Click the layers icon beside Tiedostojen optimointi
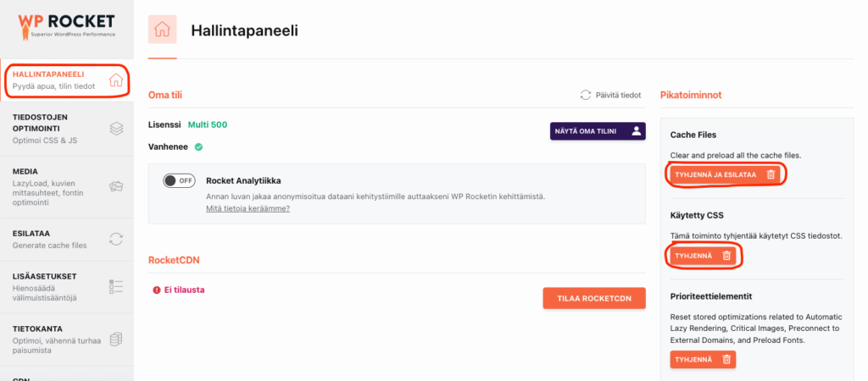This screenshot has height=381, width=868. point(117,129)
